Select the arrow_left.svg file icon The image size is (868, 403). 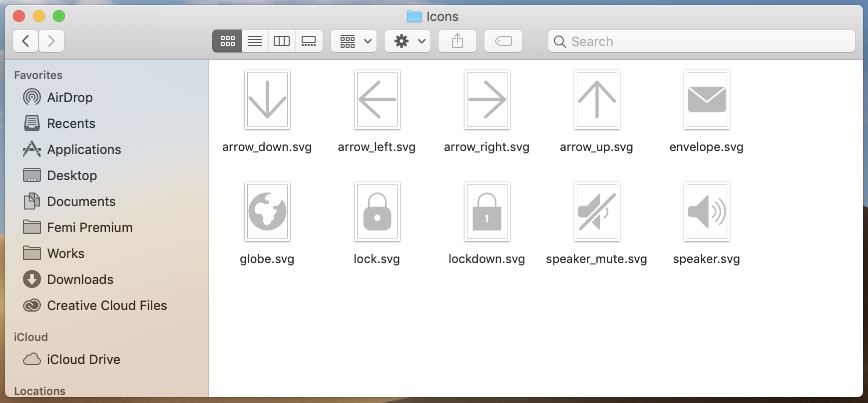pyautogui.click(x=377, y=99)
